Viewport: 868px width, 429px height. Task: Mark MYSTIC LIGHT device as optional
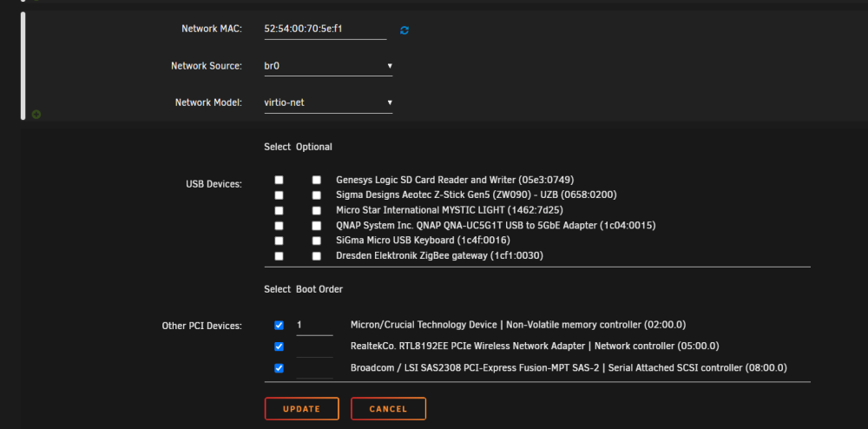pyautogui.click(x=316, y=210)
